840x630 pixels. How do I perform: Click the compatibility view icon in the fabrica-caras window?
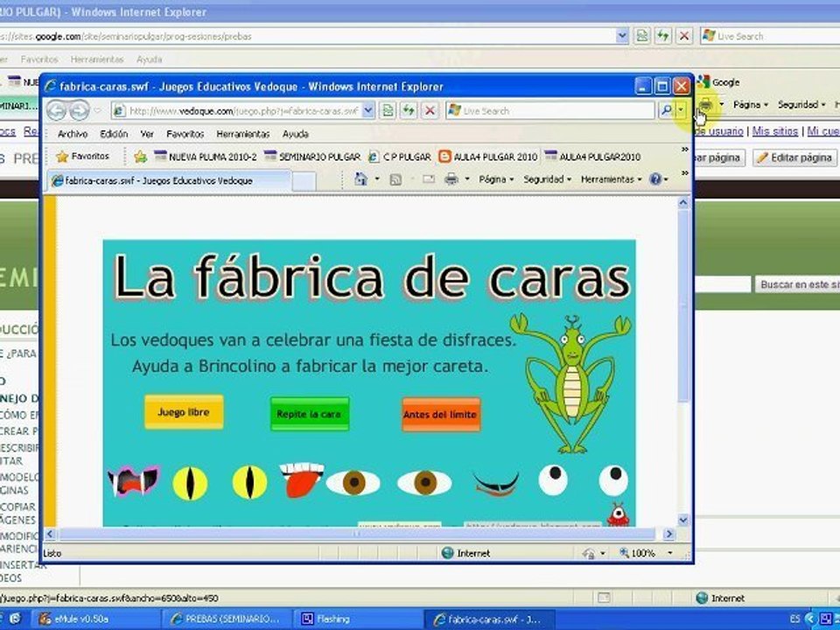[388, 111]
